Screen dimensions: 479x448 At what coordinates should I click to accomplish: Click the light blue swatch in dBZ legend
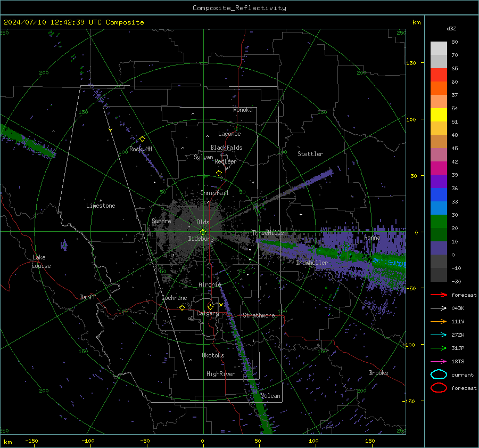pyautogui.click(x=439, y=208)
